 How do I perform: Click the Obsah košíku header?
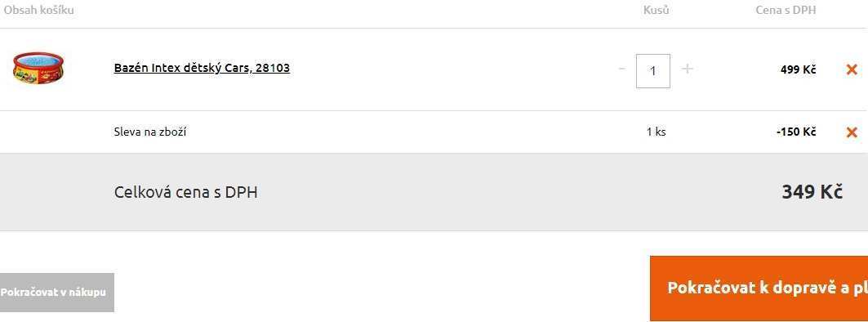tap(38, 10)
